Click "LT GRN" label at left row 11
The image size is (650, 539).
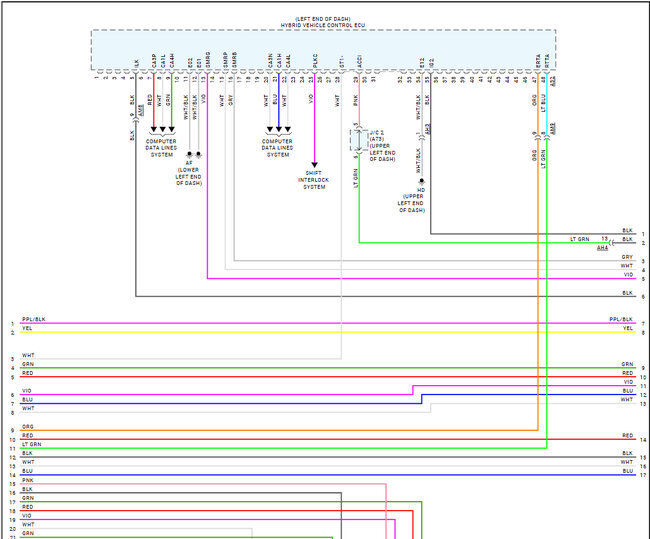(32, 444)
